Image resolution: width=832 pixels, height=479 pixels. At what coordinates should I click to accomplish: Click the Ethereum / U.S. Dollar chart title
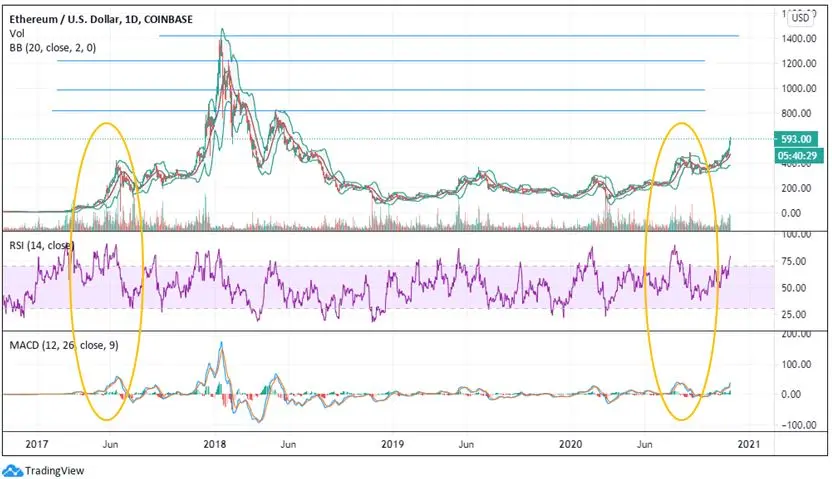(101, 19)
